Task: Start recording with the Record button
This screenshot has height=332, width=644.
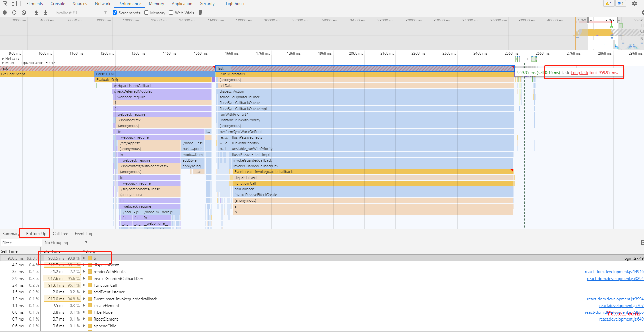Action: 5,13
